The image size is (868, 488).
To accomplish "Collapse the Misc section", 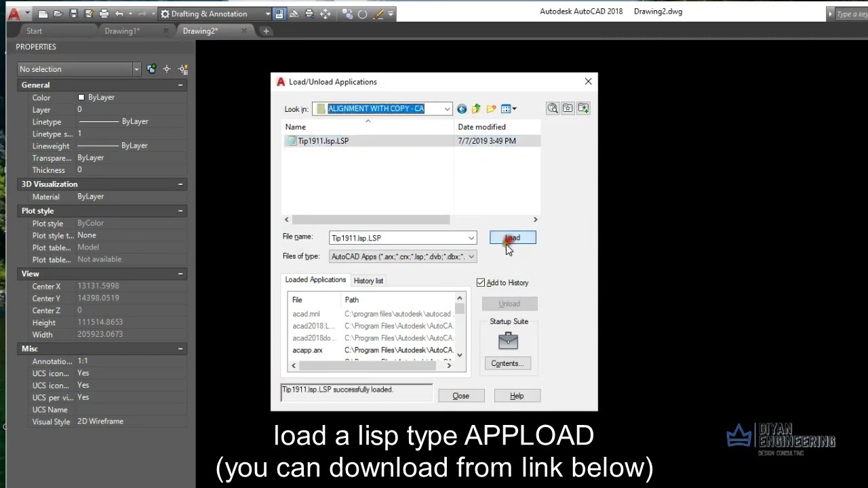I will [x=180, y=348].
